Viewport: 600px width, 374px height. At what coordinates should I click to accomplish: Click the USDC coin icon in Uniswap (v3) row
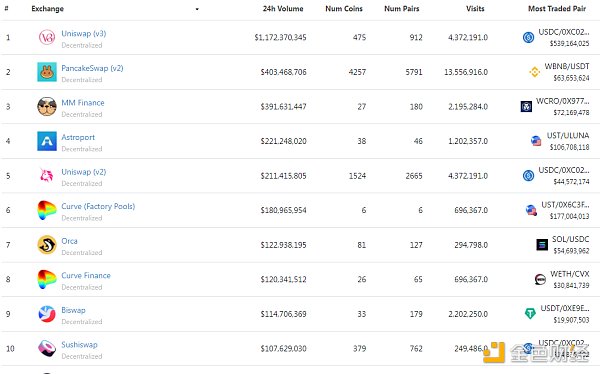point(528,38)
